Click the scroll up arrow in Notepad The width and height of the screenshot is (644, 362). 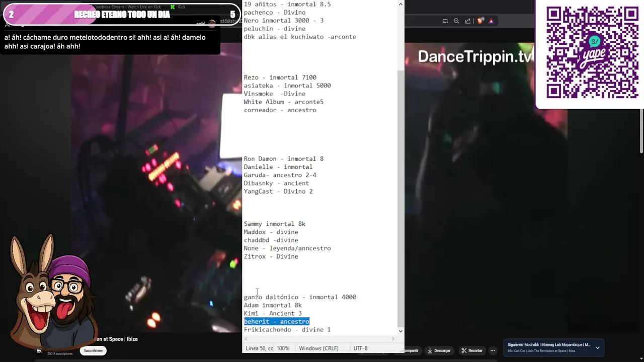(x=400, y=4)
